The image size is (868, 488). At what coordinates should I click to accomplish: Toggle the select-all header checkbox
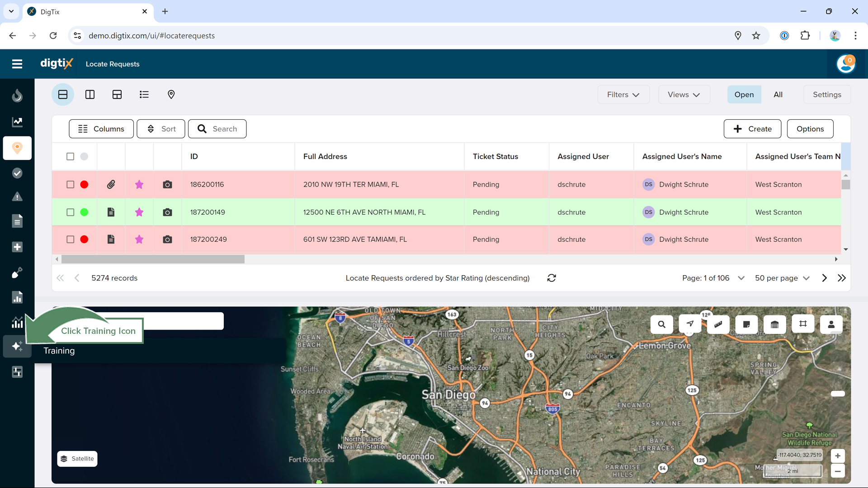click(70, 156)
